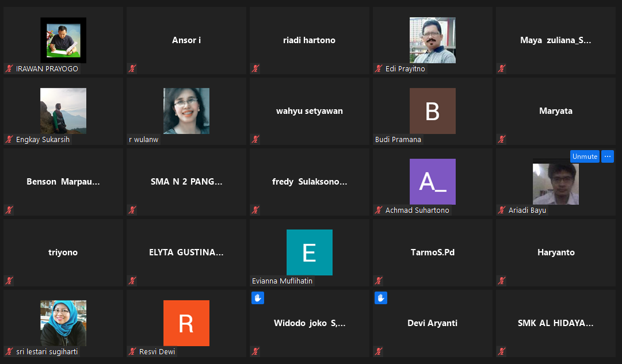The image size is (622, 364).
Task: Click Achmad Suhartono's purple A_ avatar
Action: (432, 182)
